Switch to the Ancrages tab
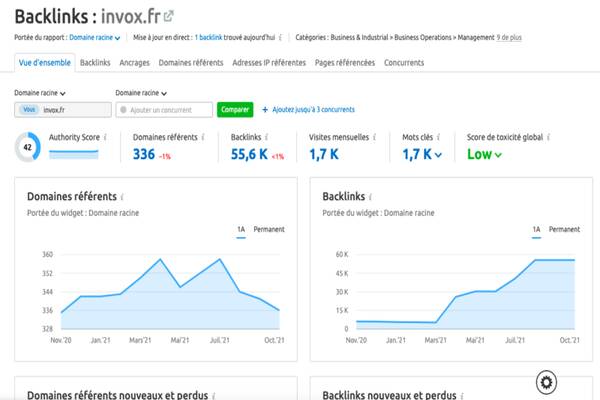 coord(134,63)
